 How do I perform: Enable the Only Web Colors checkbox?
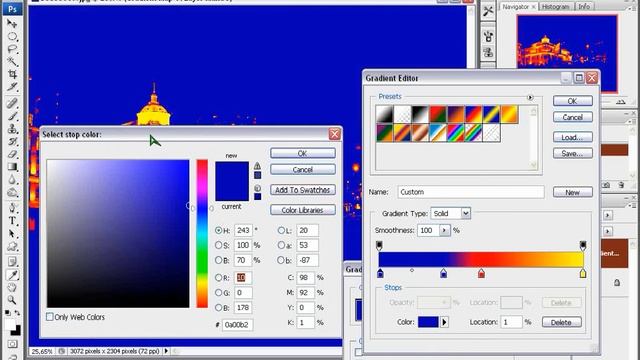(x=49, y=317)
